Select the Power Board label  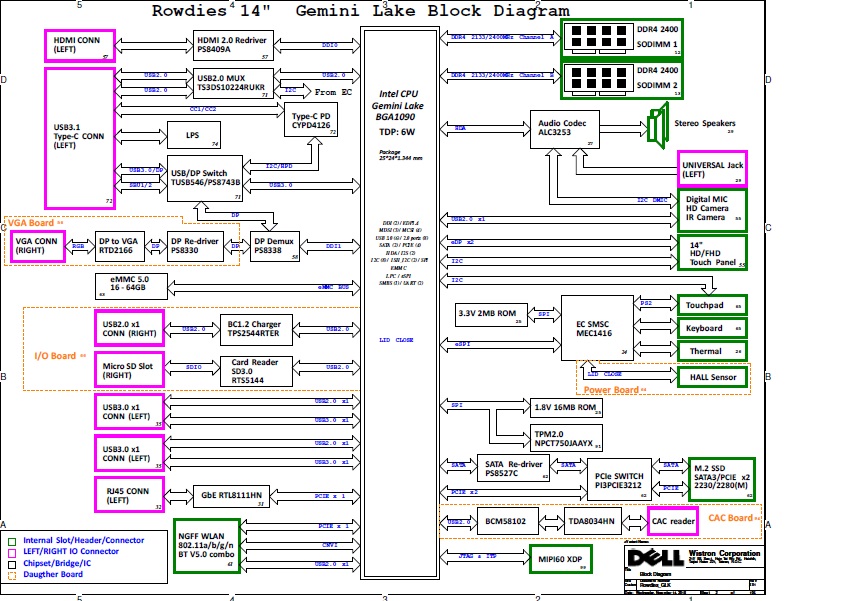point(611,390)
